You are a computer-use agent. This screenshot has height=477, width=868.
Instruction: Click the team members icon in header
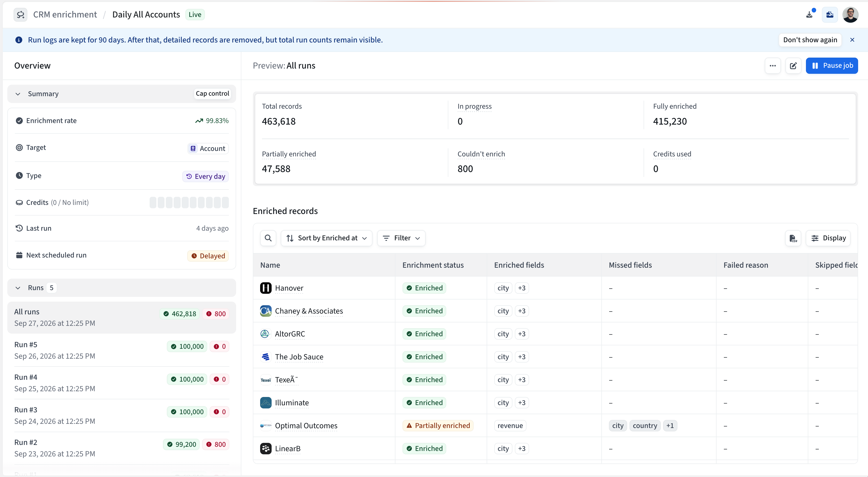pos(830,15)
